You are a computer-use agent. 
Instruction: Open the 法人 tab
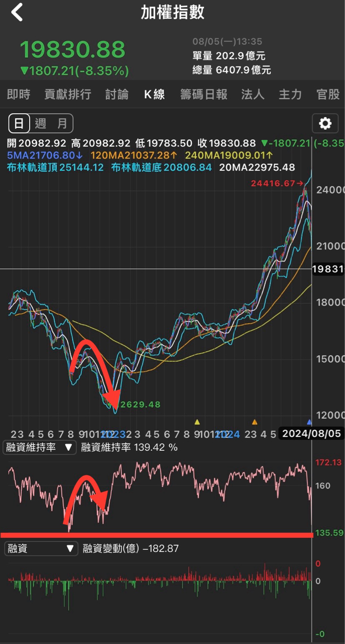pyautogui.click(x=253, y=94)
